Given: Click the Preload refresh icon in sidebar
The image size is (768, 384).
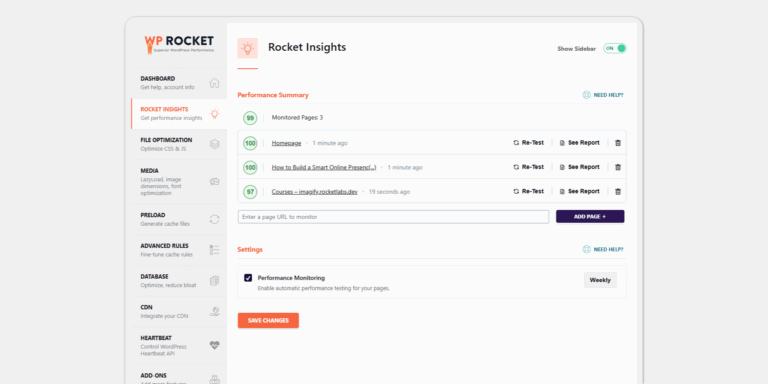Looking at the screenshot, I should tap(215, 219).
